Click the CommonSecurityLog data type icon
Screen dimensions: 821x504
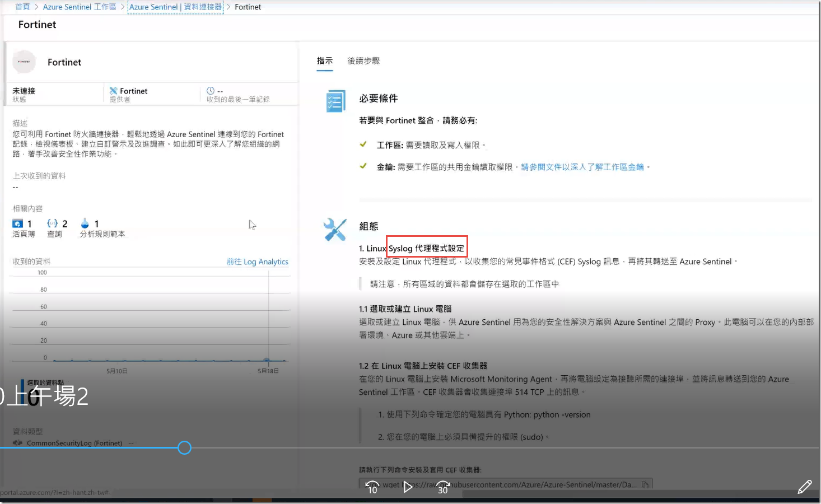(x=18, y=442)
